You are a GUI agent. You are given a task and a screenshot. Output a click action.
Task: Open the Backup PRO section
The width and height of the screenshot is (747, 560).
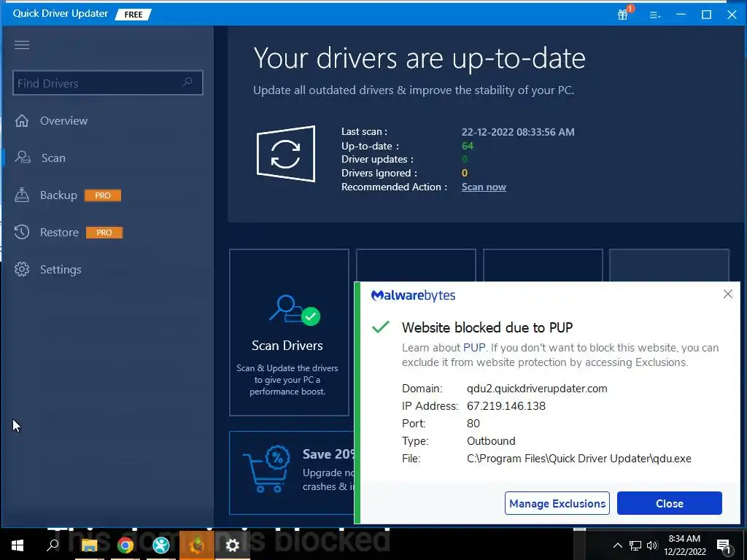click(x=68, y=195)
